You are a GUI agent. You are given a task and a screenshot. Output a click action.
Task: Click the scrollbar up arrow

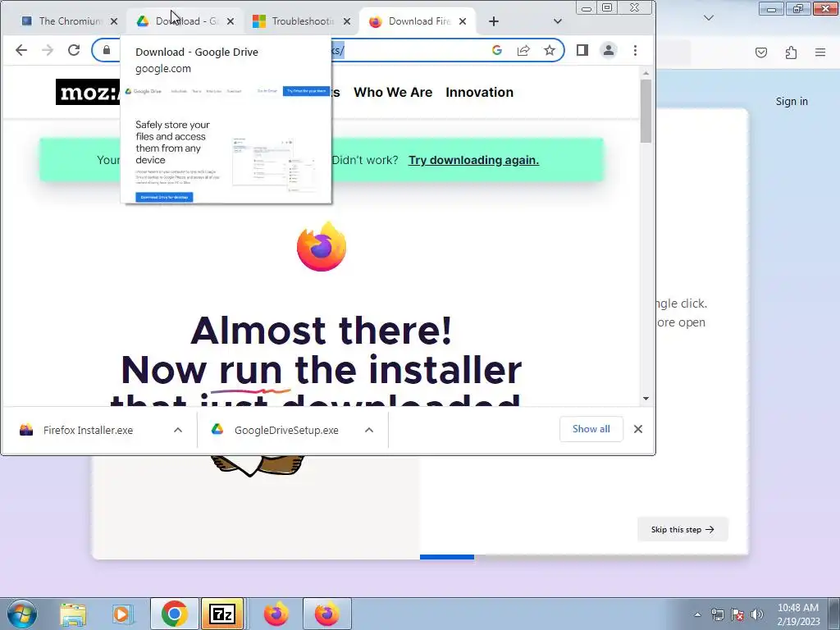pos(646,73)
